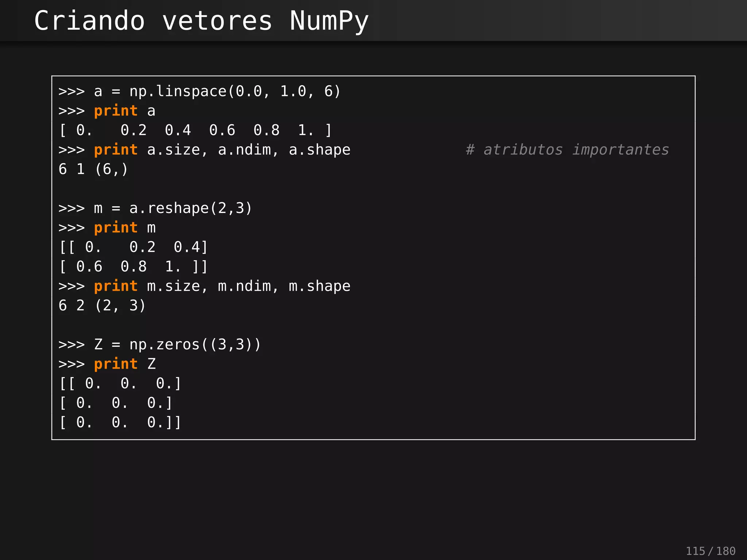Click the output row '[[ 0. 0.2 0.4]'
Viewport: 747px width, 560px height.
pos(133,247)
